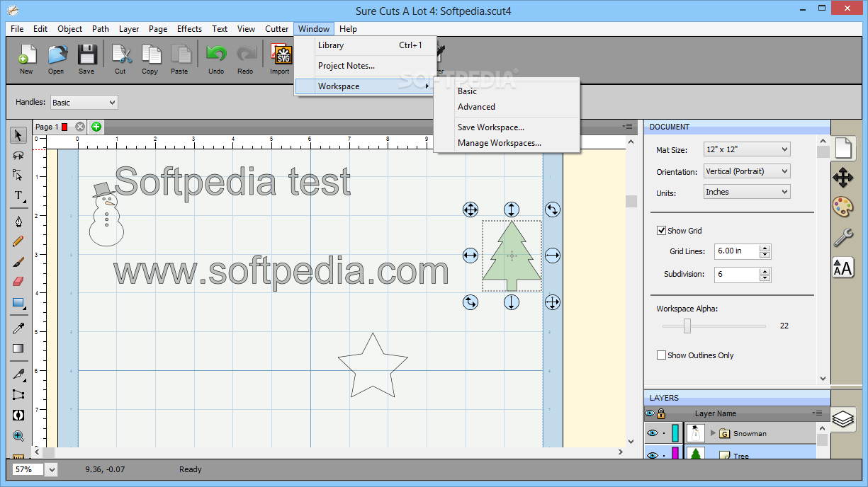Image resolution: width=868 pixels, height=487 pixels.
Task: Close Page 1 with the X button
Action: click(x=80, y=127)
